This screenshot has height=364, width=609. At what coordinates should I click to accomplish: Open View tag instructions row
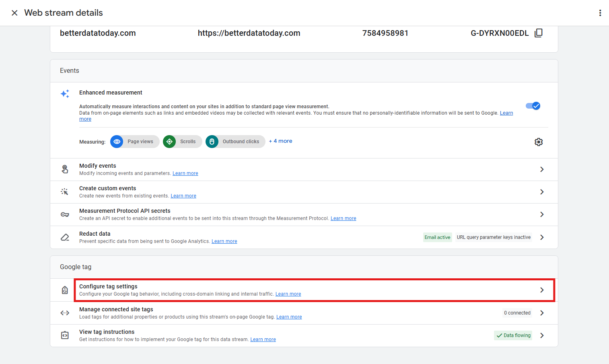coord(304,335)
